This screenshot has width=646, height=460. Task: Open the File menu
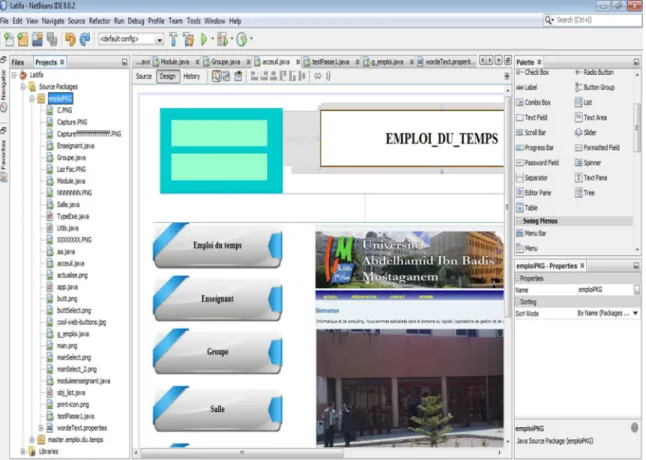coord(5,21)
